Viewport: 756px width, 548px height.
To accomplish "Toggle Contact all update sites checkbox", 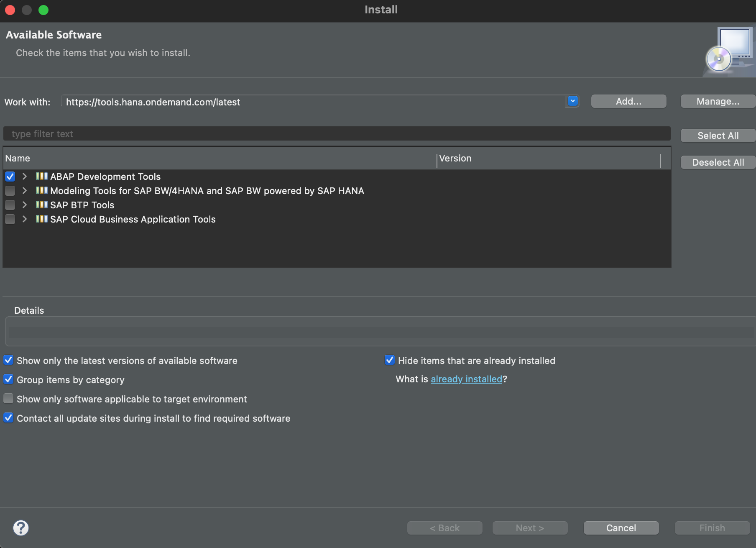I will pyautogui.click(x=8, y=417).
